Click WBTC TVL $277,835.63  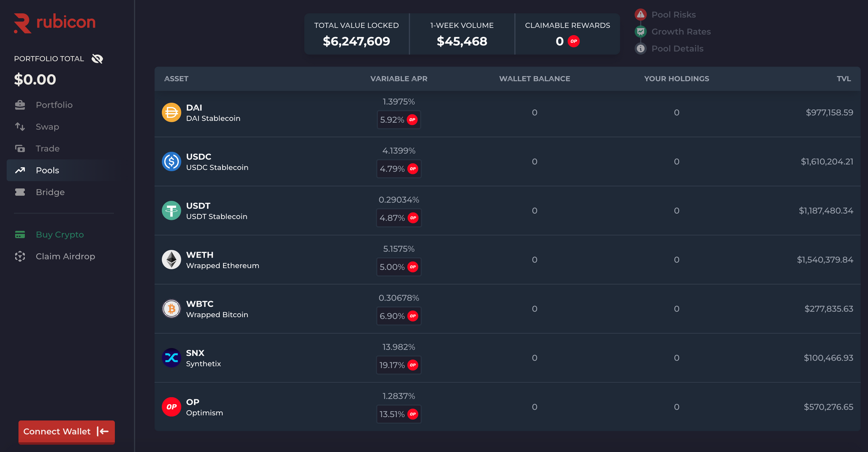pyautogui.click(x=829, y=308)
